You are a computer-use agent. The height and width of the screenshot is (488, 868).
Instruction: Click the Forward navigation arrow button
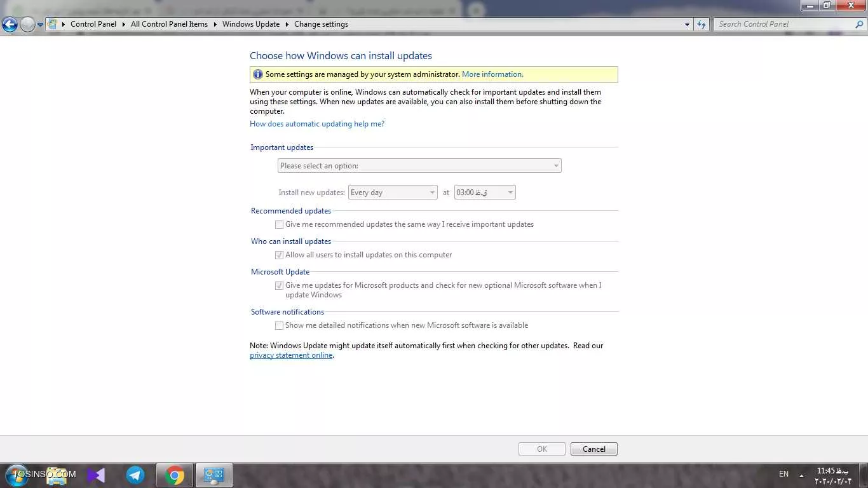coord(27,24)
